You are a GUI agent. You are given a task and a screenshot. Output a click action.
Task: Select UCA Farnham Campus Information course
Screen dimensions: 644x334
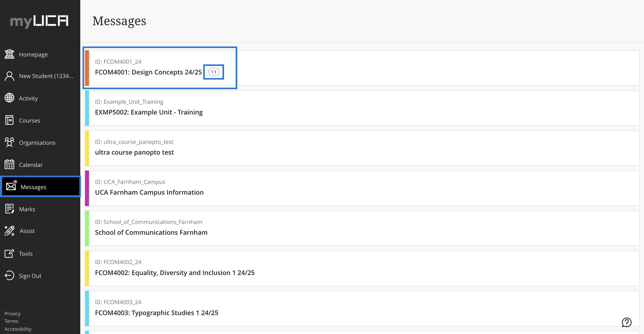click(149, 192)
